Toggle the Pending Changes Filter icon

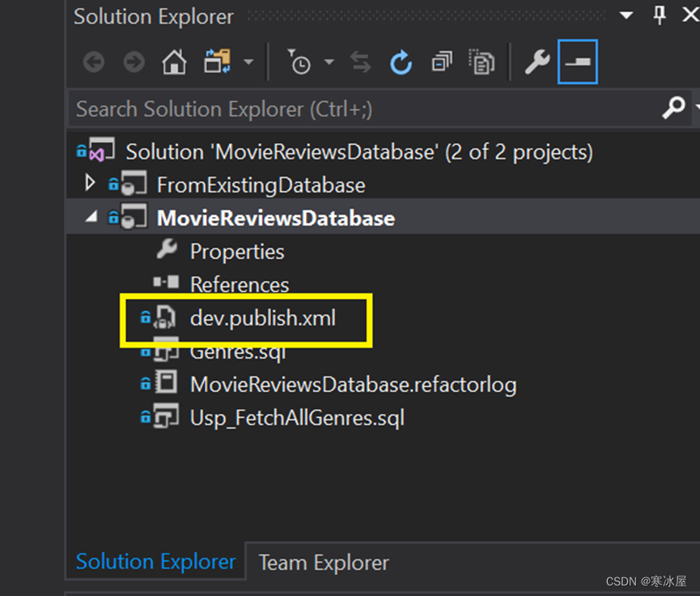(x=300, y=62)
